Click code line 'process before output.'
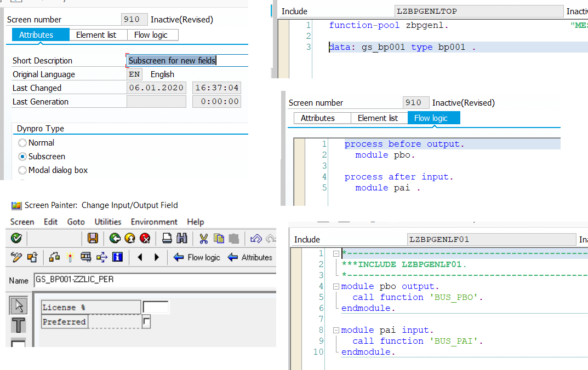 (404, 144)
